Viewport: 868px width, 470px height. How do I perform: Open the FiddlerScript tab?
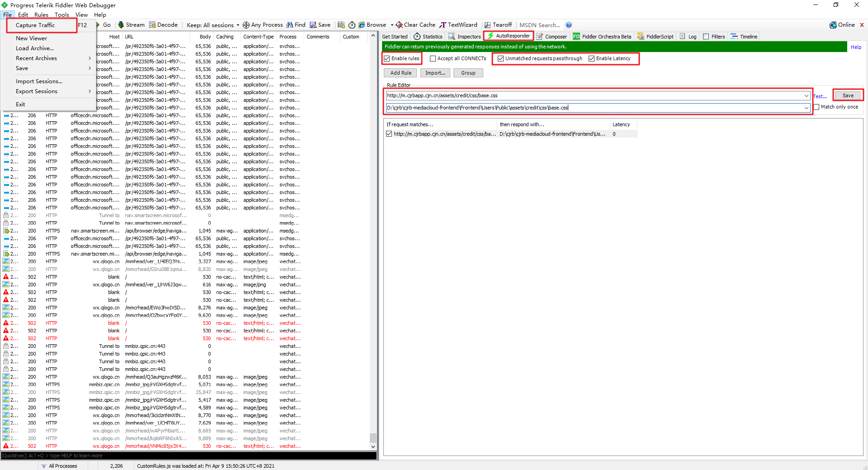[x=655, y=37]
